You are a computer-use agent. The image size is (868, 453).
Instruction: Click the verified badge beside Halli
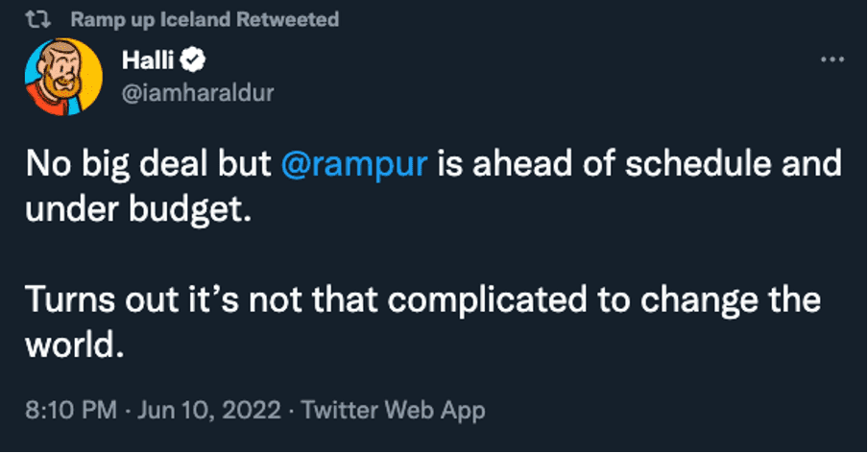click(195, 60)
